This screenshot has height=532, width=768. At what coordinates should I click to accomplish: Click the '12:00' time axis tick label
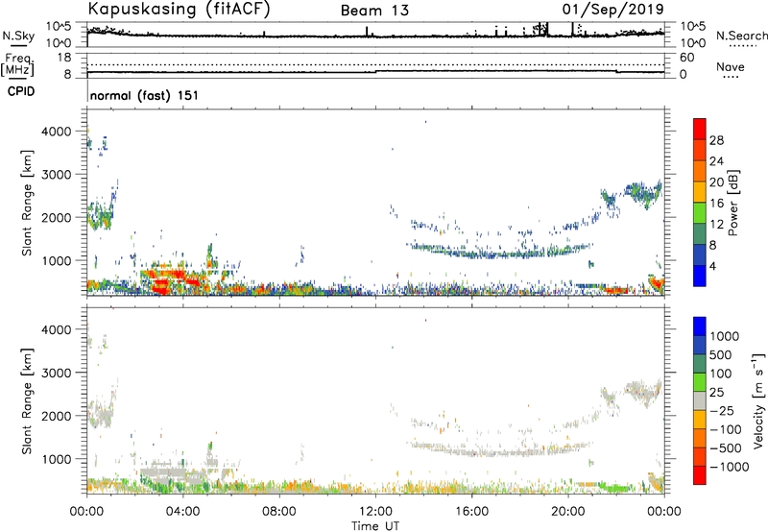[x=375, y=512]
